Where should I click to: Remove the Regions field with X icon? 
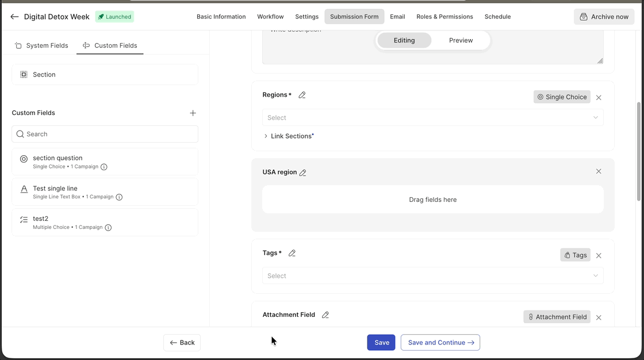(x=599, y=97)
